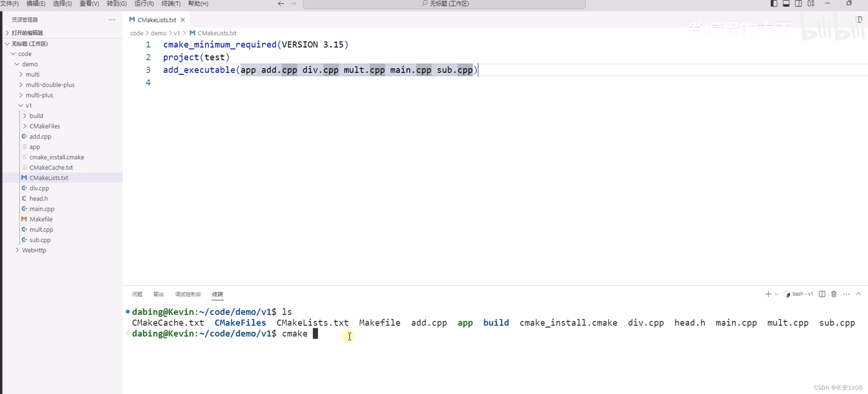Expand the multi-plus folder
Viewport: 868px width, 394px height.
tap(39, 95)
